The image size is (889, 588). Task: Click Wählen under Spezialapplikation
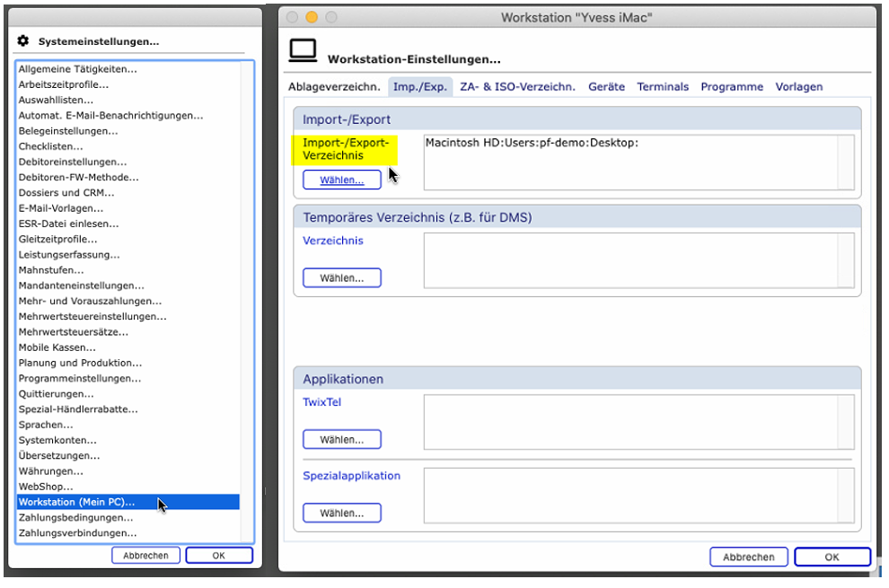342,513
